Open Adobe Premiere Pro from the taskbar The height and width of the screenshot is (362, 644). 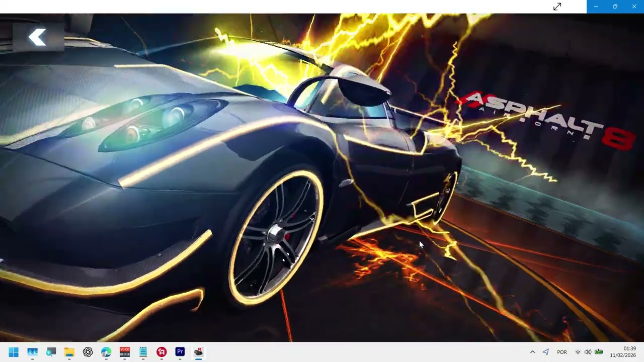click(x=180, y=352)
